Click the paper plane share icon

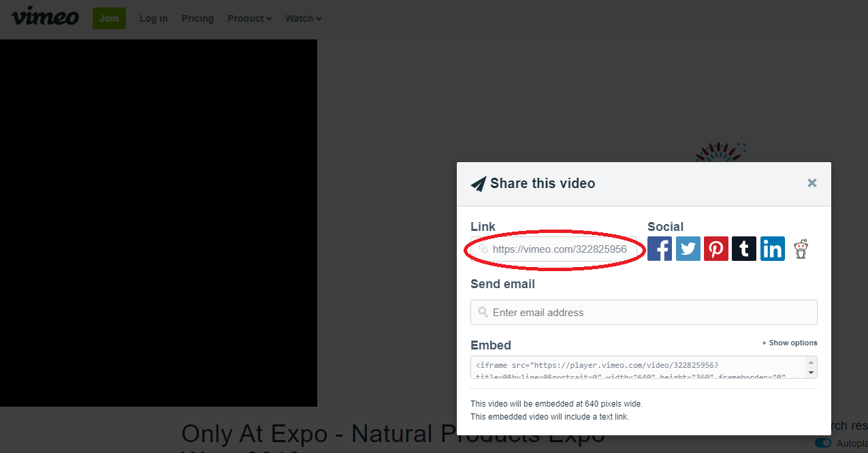coord(479,183)
